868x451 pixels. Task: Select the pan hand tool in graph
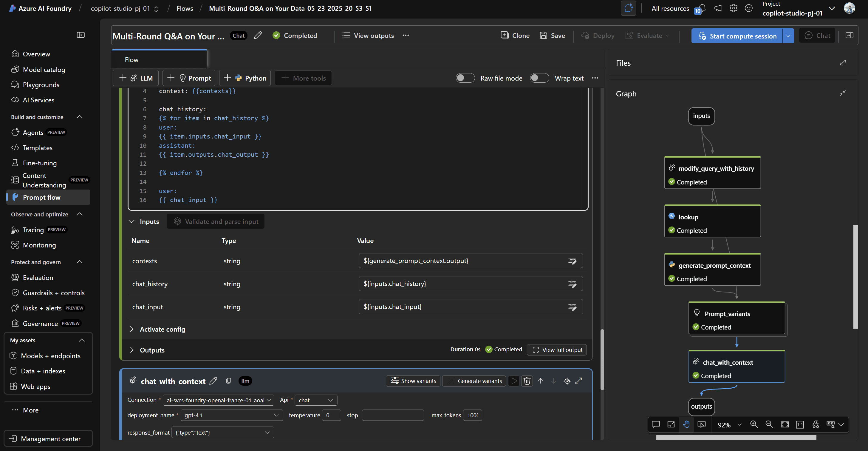[686, 424]
